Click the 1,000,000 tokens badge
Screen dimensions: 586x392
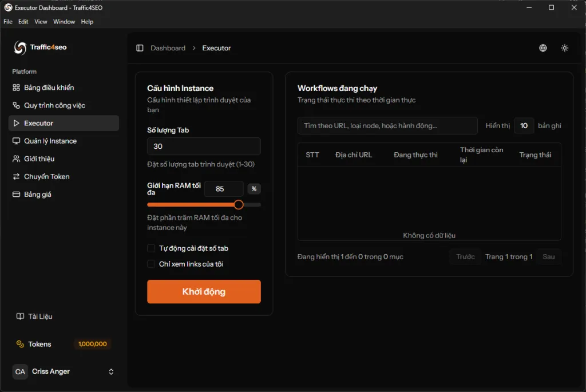[x=93, y=344]
